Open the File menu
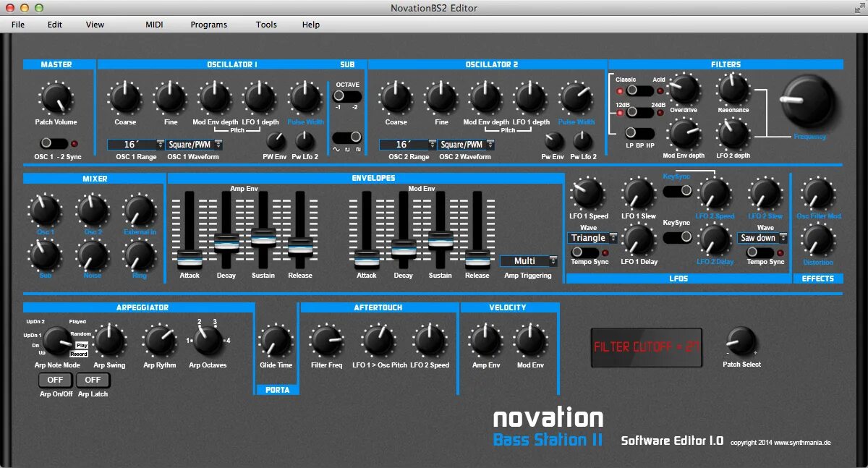The image size is (868, 468). click(x=18, y=25)
